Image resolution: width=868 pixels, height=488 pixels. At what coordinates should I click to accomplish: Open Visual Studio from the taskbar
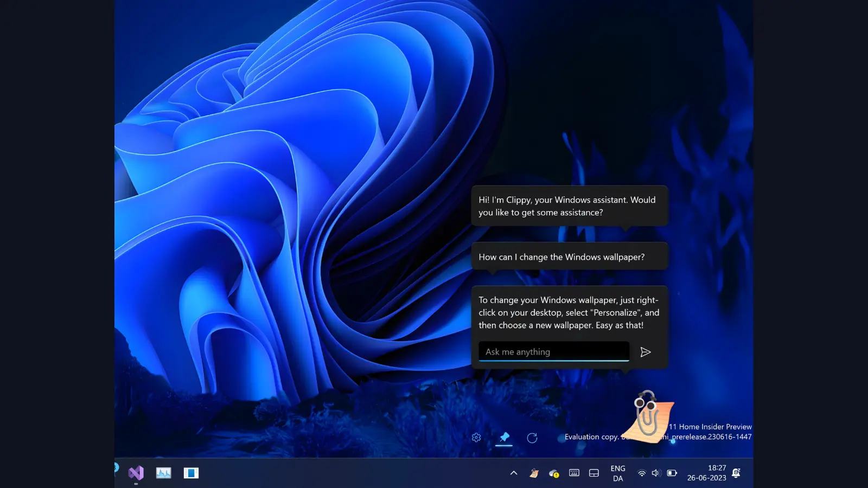[136, 473]
